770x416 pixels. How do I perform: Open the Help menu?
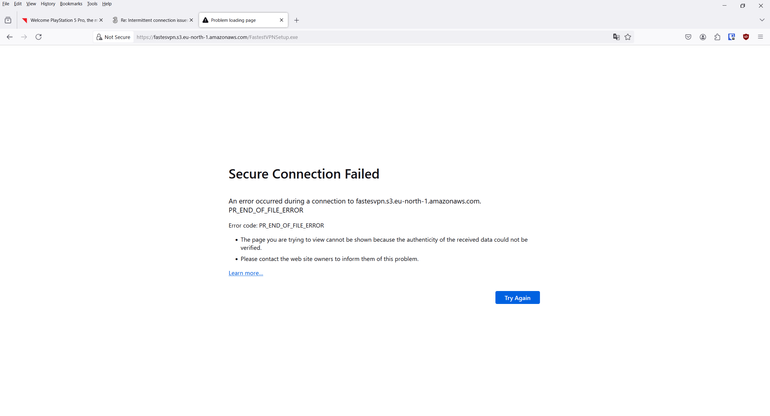pyautogui.click(x=107, y=4)
